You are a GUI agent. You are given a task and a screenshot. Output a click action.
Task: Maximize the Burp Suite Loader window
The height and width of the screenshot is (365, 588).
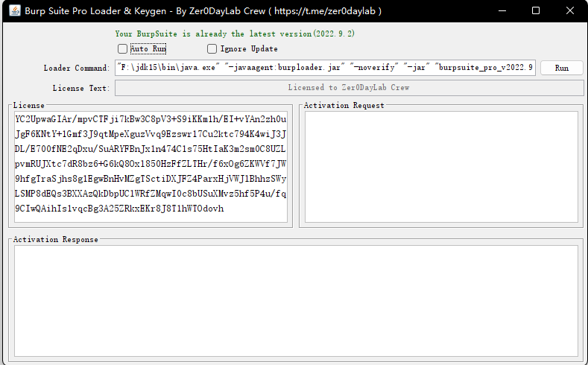pos(536,11)
